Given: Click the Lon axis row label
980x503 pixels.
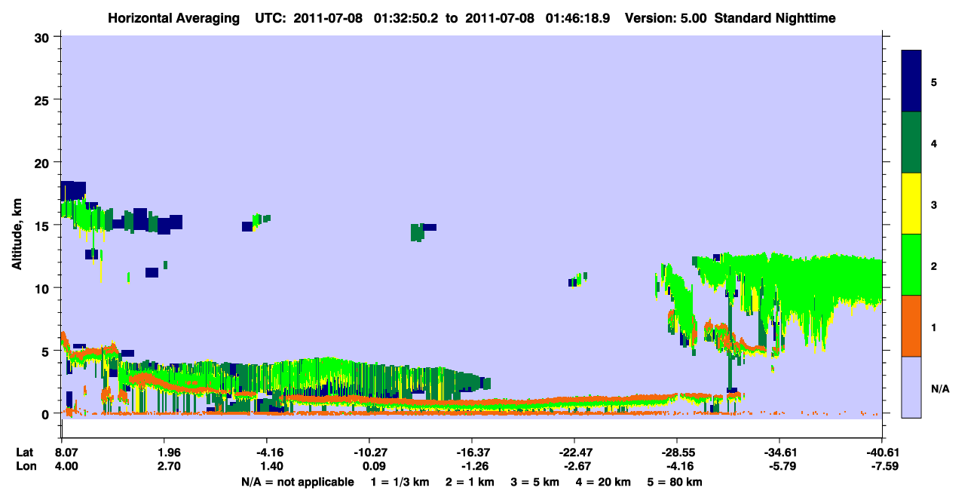Looking at the screenshot, I should [x=25, y=467].
